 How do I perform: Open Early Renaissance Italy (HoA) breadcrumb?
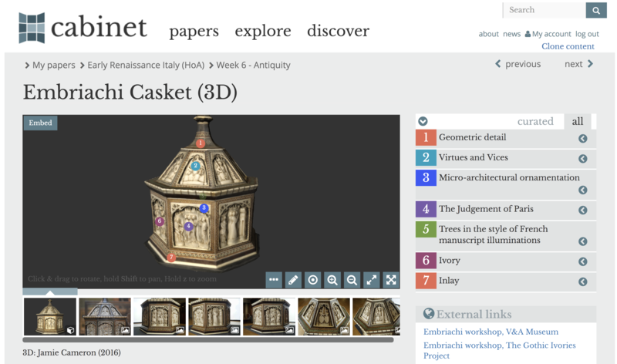tap(146, 65)
